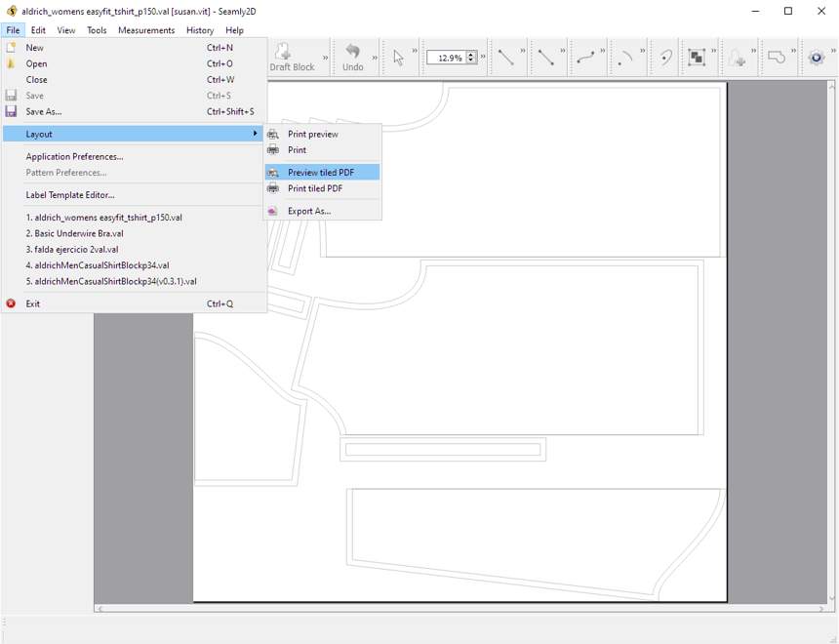The image size is (839, 644).
Task: Click the group operations tool icon
Action: pos(698,57)
